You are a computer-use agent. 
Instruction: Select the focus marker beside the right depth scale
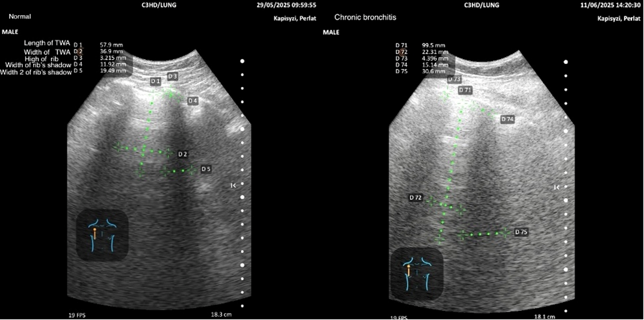[557, 187]
